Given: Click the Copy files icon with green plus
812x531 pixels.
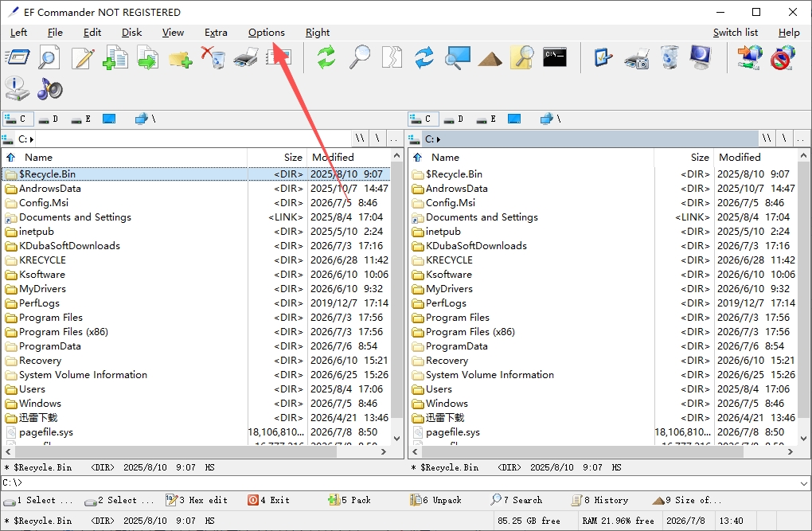Looking at the screenshot, I should point(115,57).
